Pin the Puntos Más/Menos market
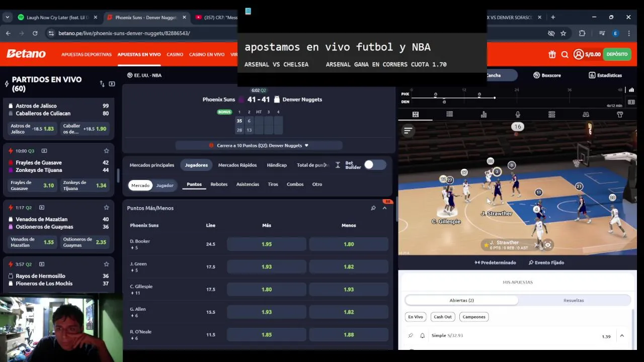 [373, 208]
